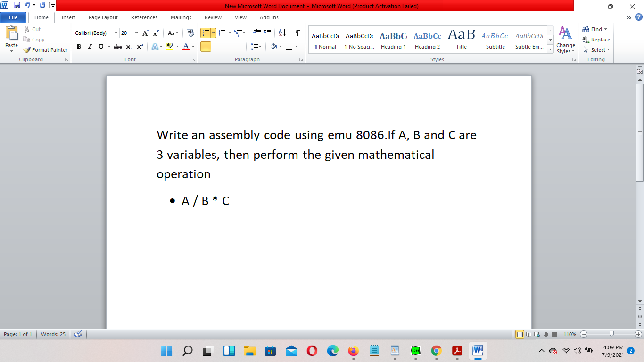This screenshot has height=362, width=644.
Task: Select the Strikethrough icon
Action: [117, 47]
